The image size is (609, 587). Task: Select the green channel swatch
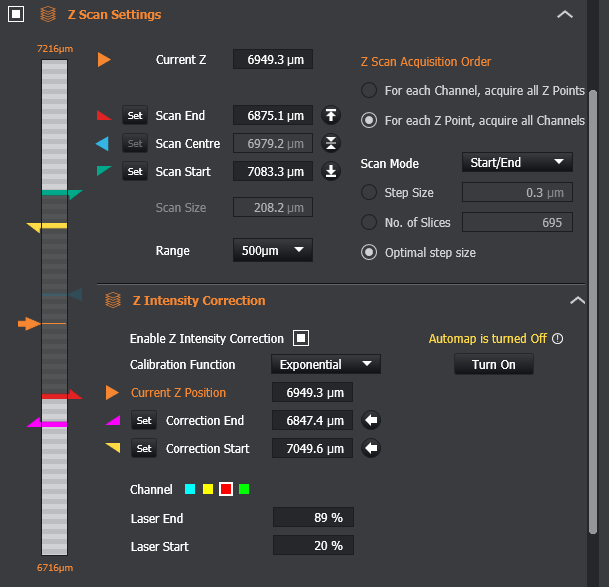[244, 489]
